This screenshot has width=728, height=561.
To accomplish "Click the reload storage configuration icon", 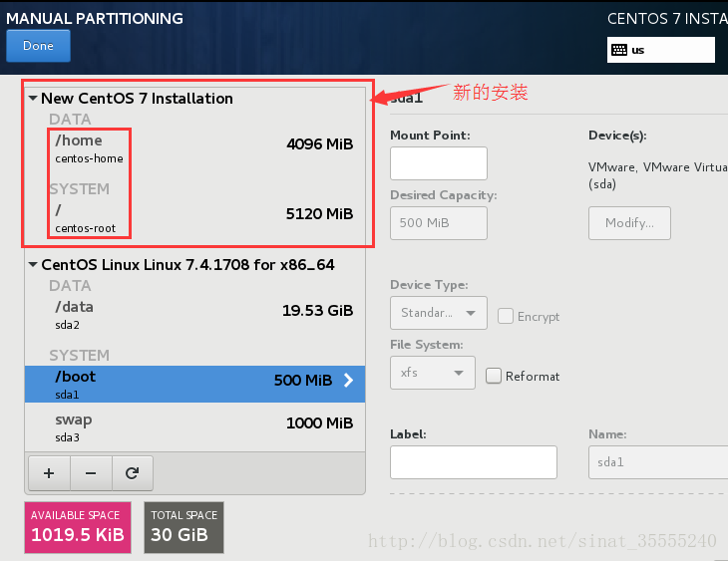I will coord(133,473).
